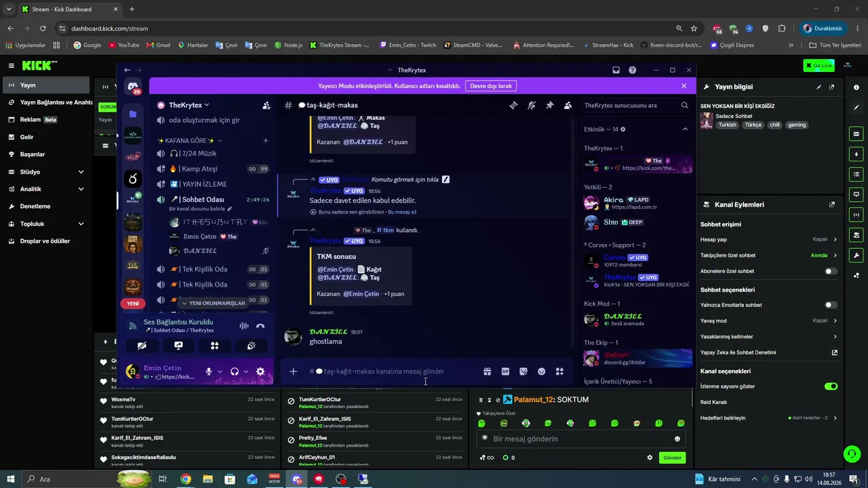This screenshot has width=868, height=488.
Task: Jump to YENİ OKUNMAMIŞLAR unread channels
Action: [214, 303]
